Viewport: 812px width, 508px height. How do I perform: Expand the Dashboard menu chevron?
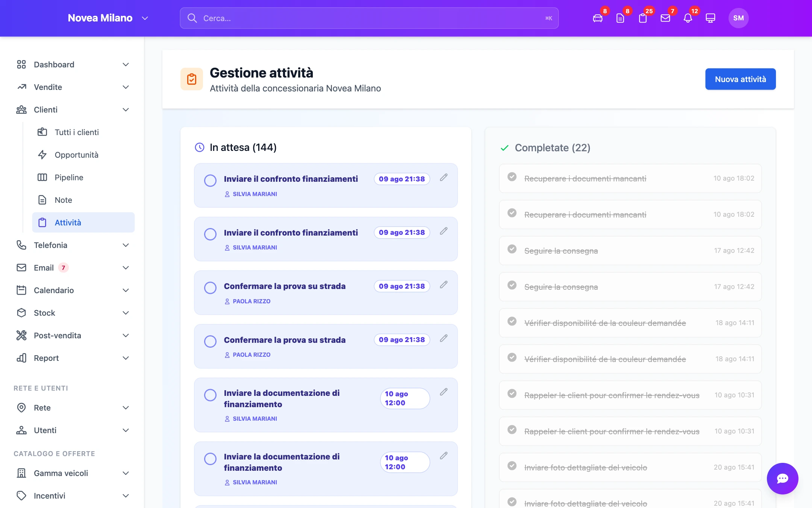tap(126, 64)
